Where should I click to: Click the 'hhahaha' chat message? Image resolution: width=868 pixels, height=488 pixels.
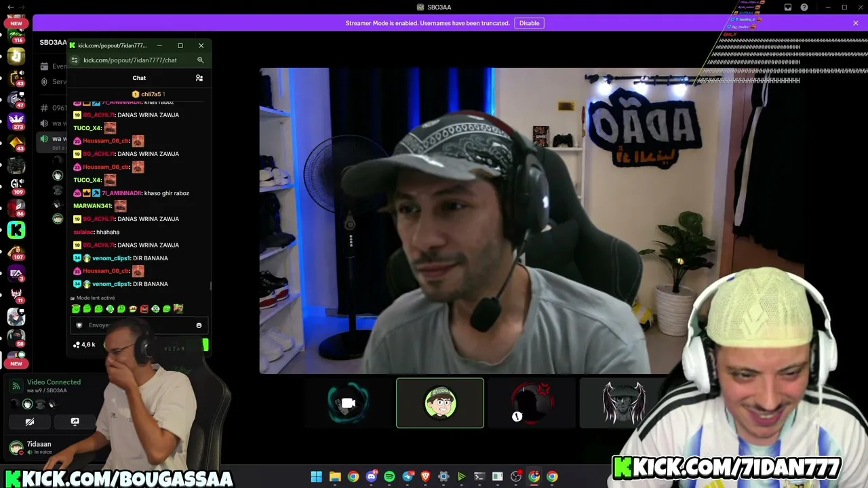click(108, 232)
